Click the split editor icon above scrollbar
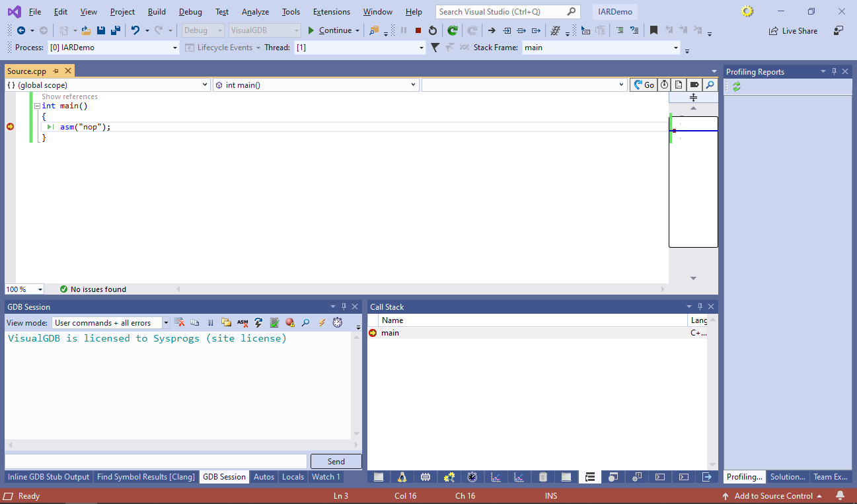This screenshot has width=857, height=504. 693,97
